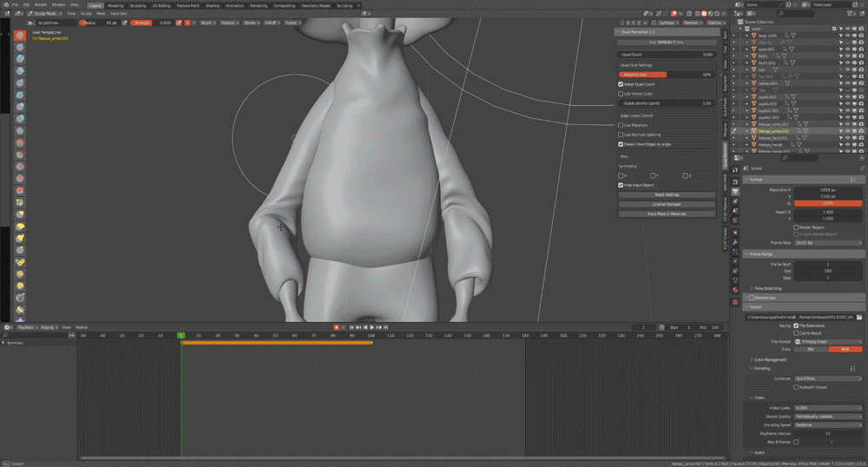Open the Sculpt Mode dropdown

pyautogui.click(x=43, y=13)
